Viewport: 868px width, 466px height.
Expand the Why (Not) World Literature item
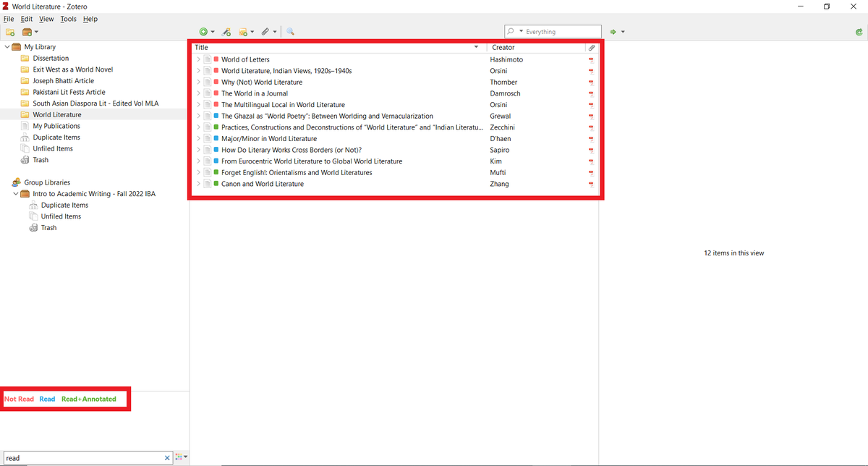[x=198, y=82]
